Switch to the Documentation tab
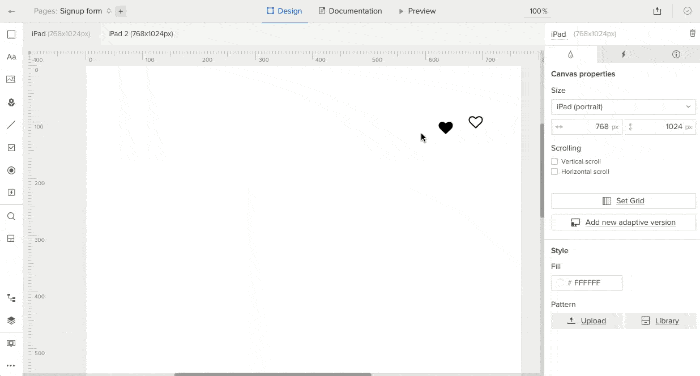The width and height of the screenshot is (700, 376). [x=350, y=11]
